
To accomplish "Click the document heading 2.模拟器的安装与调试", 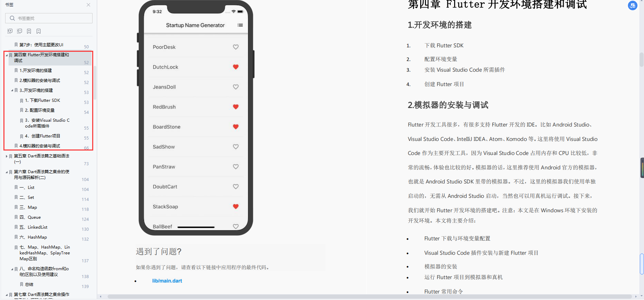I will coord(448,105).
